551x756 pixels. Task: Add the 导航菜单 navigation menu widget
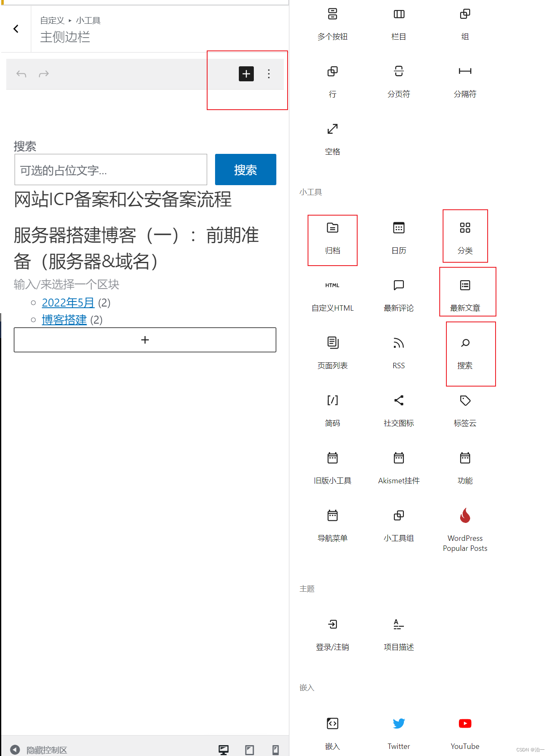coord(332,526)
